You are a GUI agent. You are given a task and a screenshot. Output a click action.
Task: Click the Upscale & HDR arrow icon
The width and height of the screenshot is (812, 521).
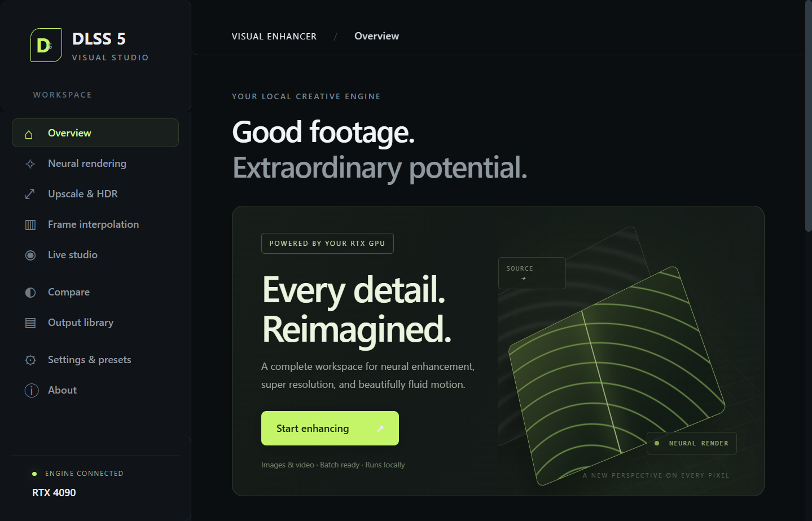tap(30, 195)
